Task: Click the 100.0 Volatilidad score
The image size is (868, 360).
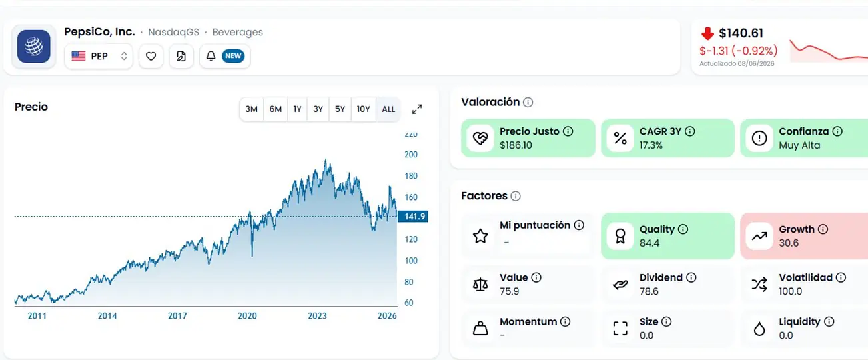Action: click(x=790, y=291)
